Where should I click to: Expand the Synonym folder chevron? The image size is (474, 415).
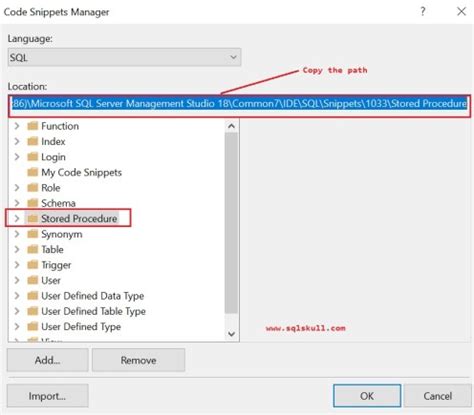click(x=17, y=234)
